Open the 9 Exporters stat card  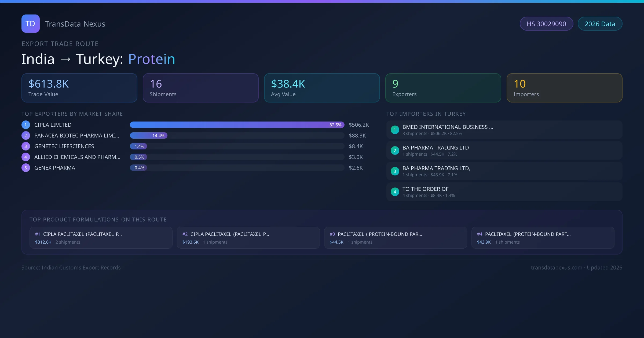[x=443, y=88]
